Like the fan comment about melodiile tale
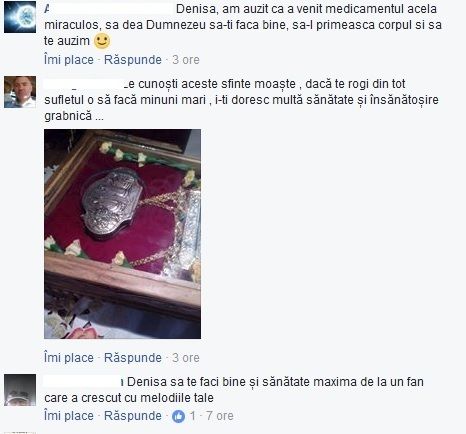 (69, 416)
